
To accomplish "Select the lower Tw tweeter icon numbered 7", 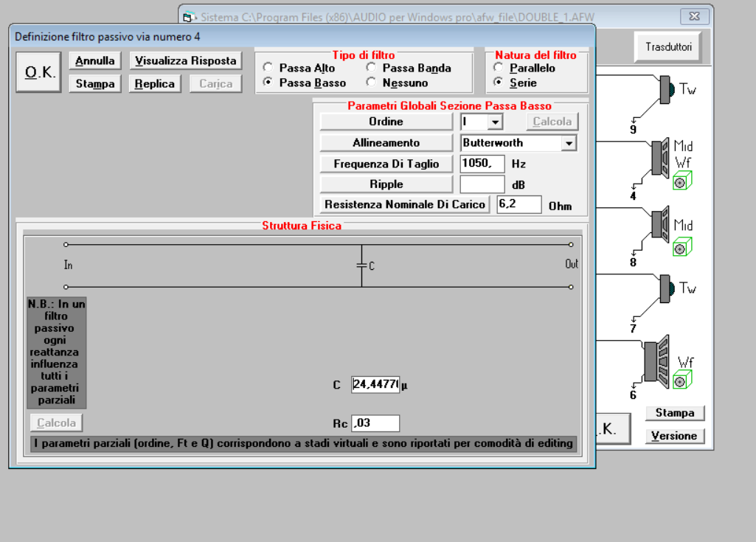I will (666, 289).
